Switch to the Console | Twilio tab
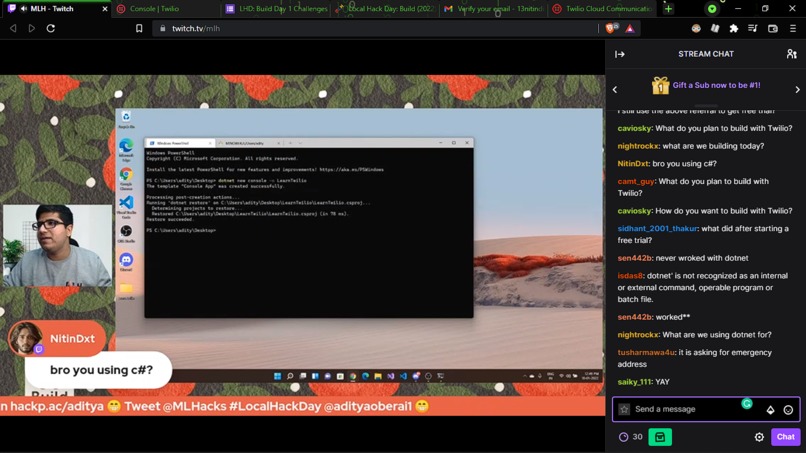Screen dimensions: 806x453 coord(166,9)
